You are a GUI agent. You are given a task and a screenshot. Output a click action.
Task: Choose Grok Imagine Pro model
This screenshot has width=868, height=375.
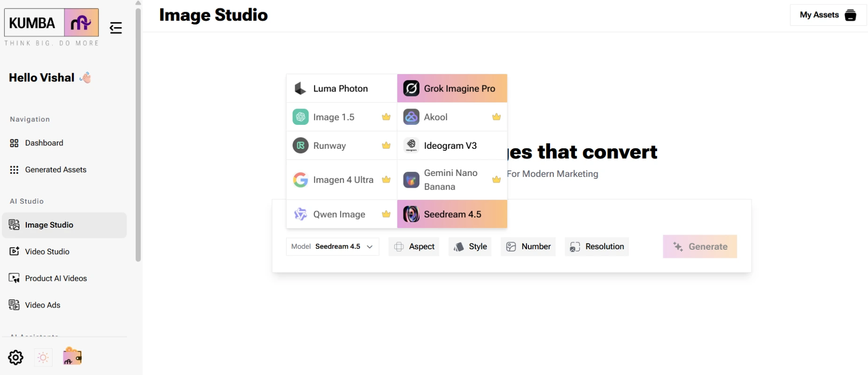(x=452, y=88)
